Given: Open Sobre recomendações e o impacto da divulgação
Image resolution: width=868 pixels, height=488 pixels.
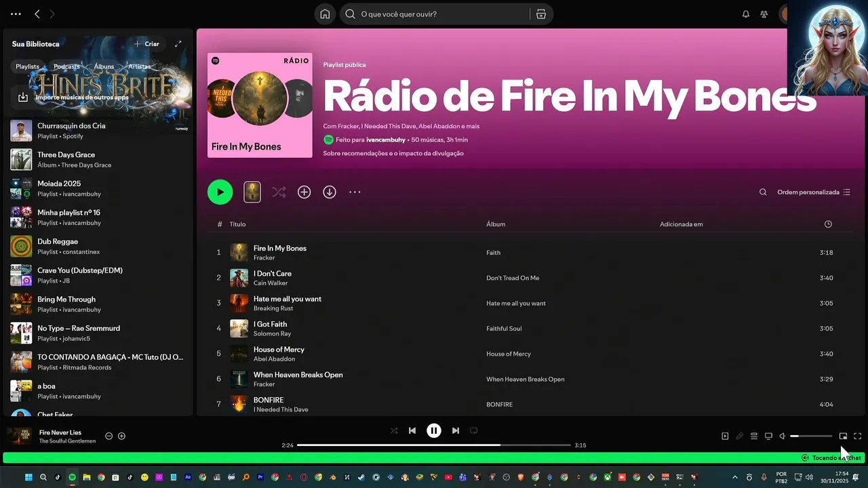Looking at the screenshot, I should coord(393,154).
